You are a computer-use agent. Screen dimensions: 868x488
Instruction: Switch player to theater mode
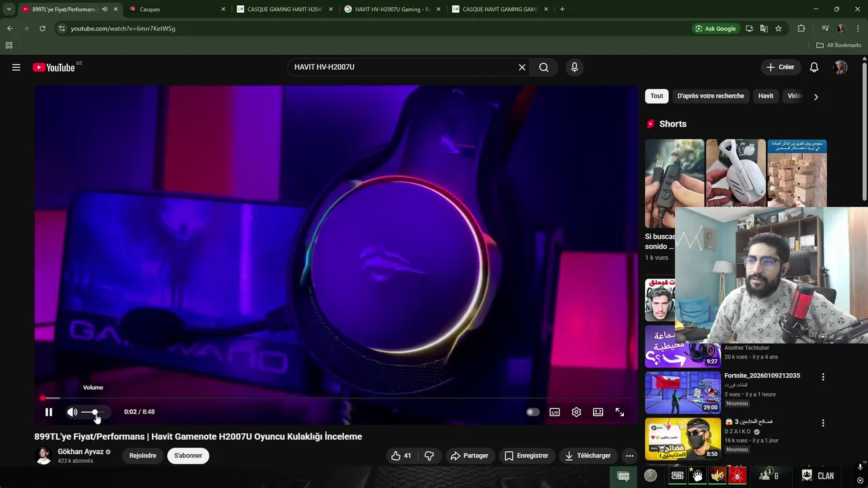pos(598,412)
